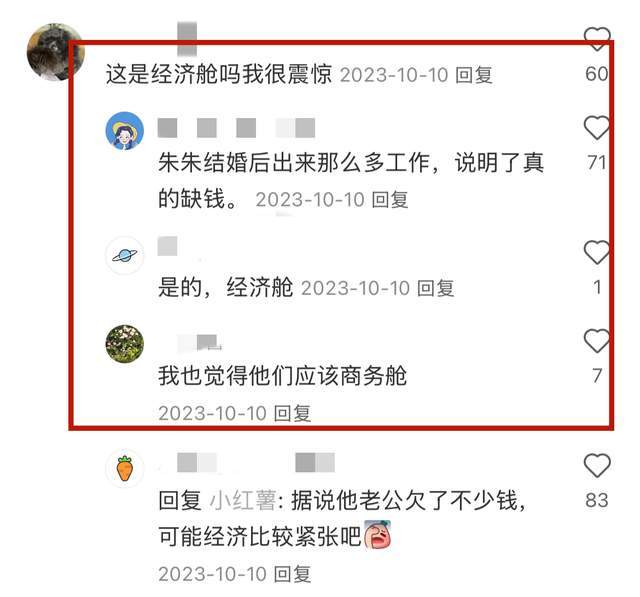Image resolution: width=640 pixels, height=597 pixels.
Task: Like the comment with 60 likes
Action: tap(597, 39)
